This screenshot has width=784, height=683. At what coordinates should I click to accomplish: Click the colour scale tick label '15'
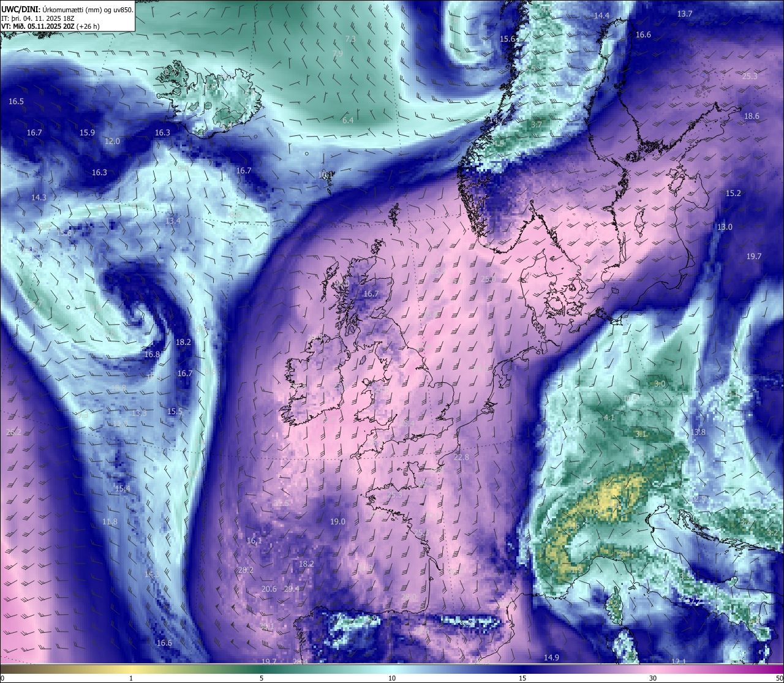pyautogui.click(x=522, y=678)
